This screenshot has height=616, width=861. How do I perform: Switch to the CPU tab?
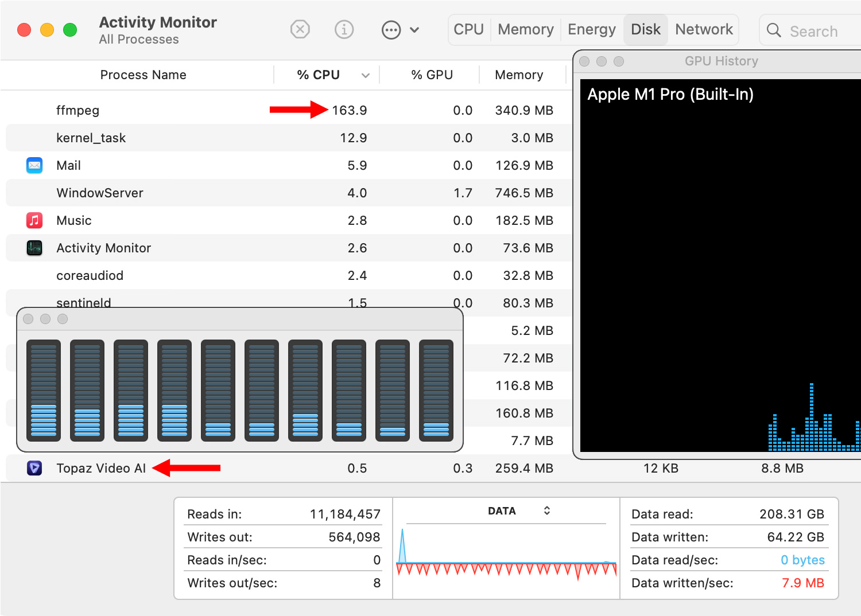coord(469,29)
